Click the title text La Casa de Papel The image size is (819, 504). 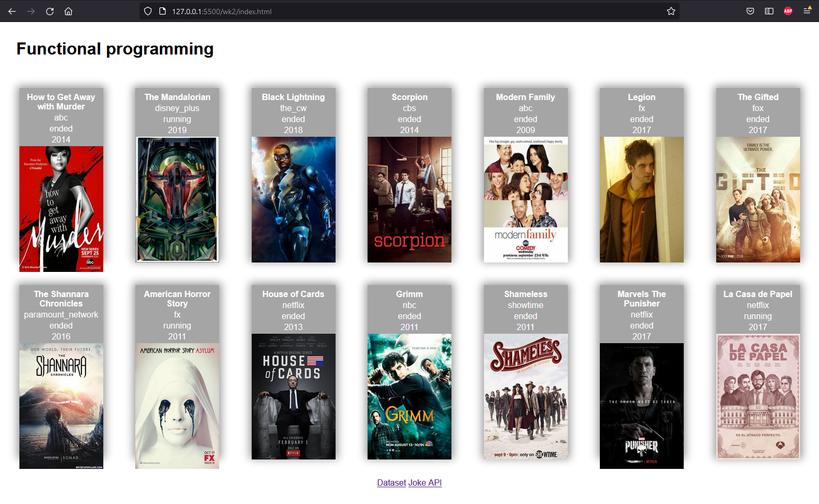pos(758,294)
